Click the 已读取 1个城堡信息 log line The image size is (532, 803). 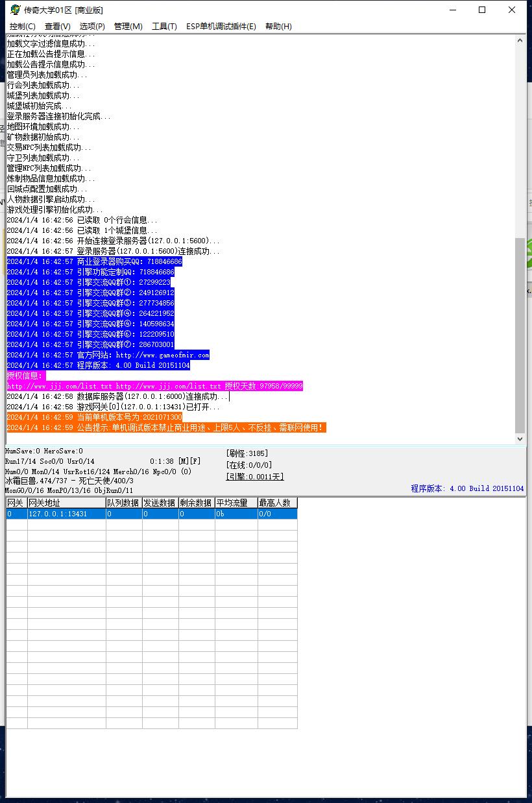tap(82, 230)
